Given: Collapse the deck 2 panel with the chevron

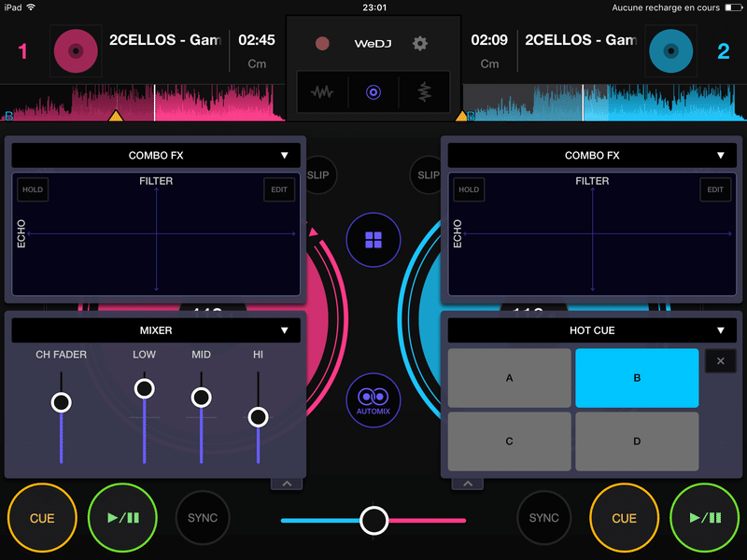Looking at the screenshot, I should pos(468,483).
